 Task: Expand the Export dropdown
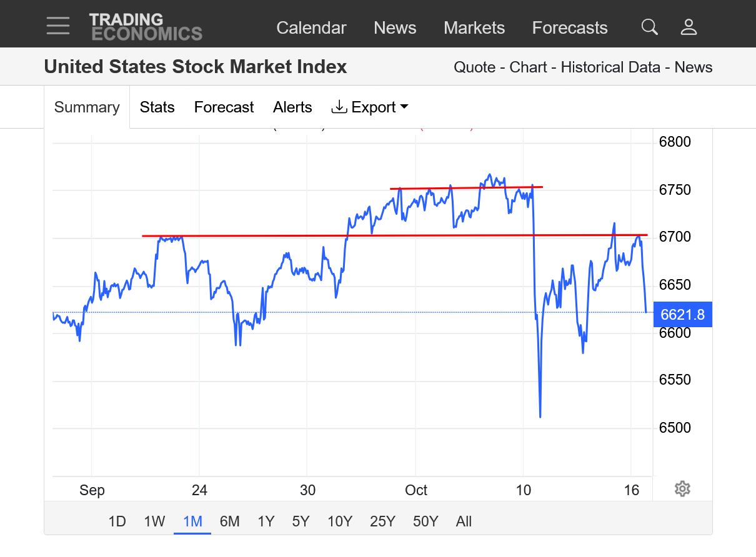click(x=370, y=107)
